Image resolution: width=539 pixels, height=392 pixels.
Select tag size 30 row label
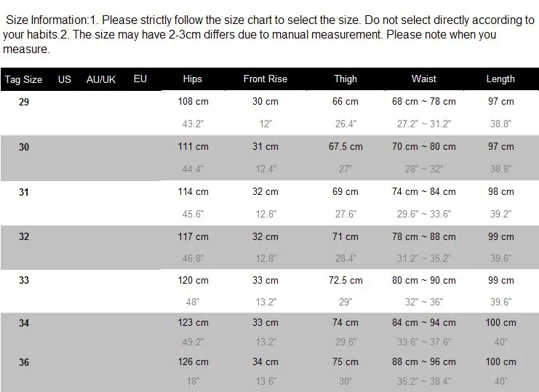(24, 147)
